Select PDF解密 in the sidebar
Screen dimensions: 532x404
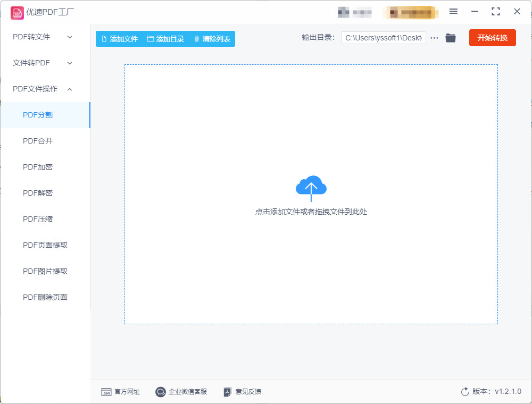(45, 193)
